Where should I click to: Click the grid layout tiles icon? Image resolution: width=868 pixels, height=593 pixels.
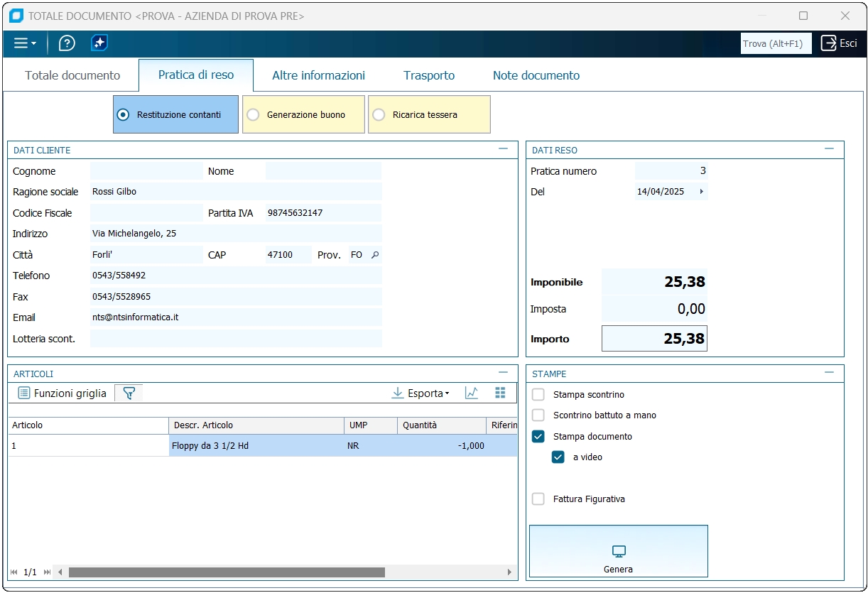[500, 393]
